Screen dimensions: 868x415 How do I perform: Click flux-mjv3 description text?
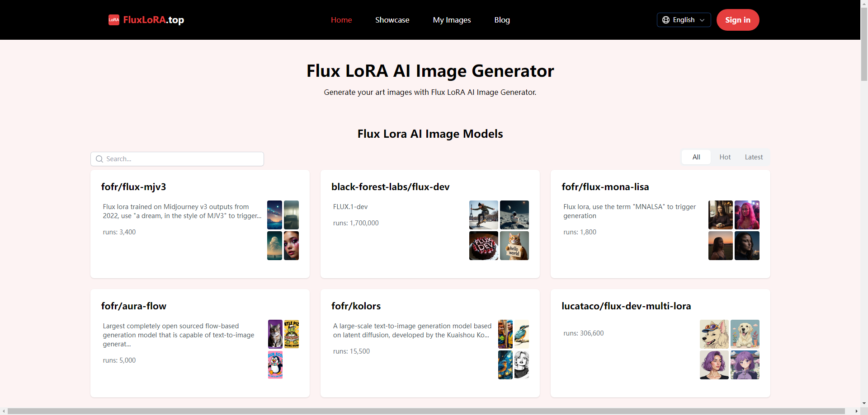click(182, 211)
